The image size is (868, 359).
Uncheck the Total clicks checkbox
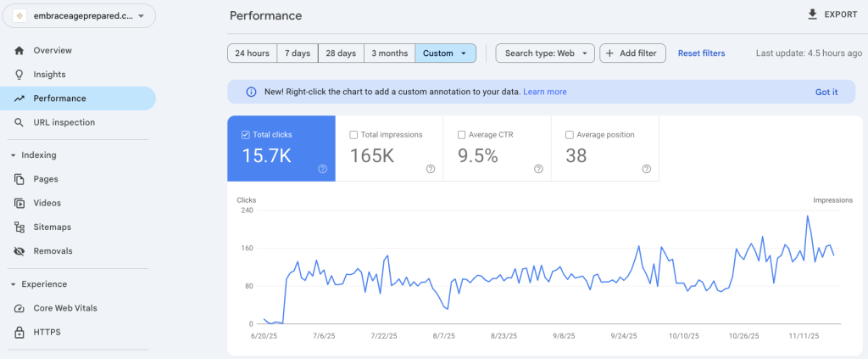(246, 135)
